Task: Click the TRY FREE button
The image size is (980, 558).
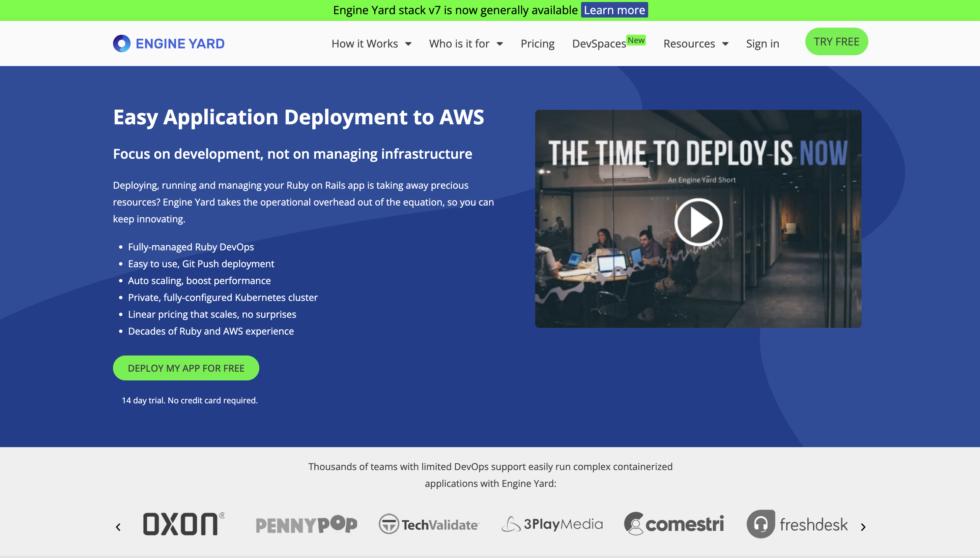Action: tap(837, 41)
